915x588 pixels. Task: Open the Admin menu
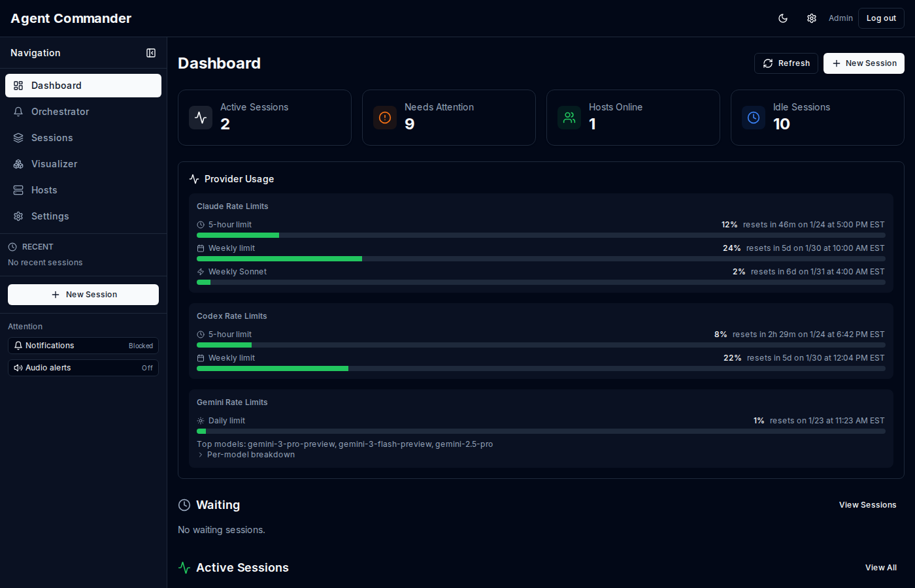(840, 18)
